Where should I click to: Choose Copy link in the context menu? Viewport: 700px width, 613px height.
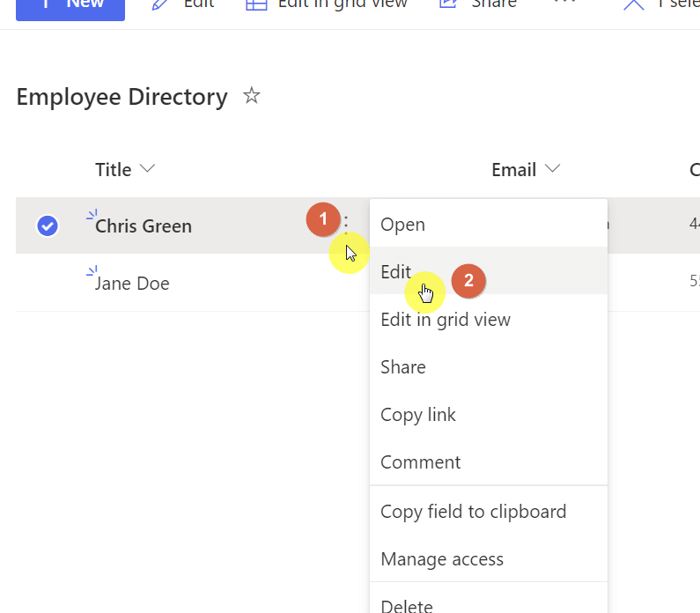(489, 415)
